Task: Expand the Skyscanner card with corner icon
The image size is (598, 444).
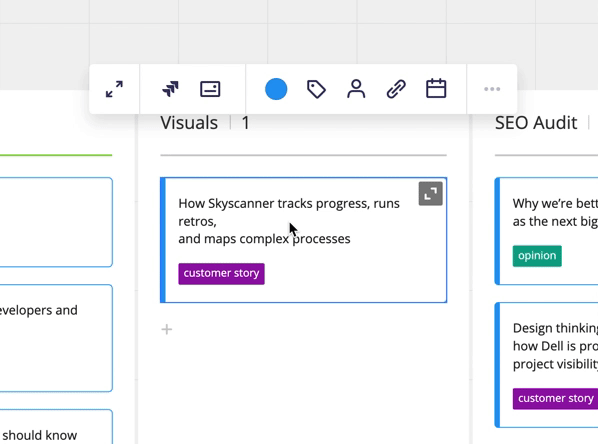Action: pyautogui.click(x=431, y=194)
